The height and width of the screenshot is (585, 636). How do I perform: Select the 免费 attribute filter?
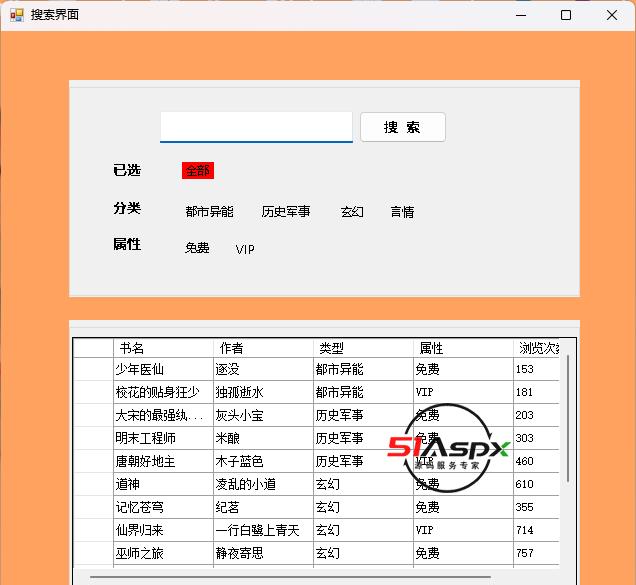pos(197,249)
